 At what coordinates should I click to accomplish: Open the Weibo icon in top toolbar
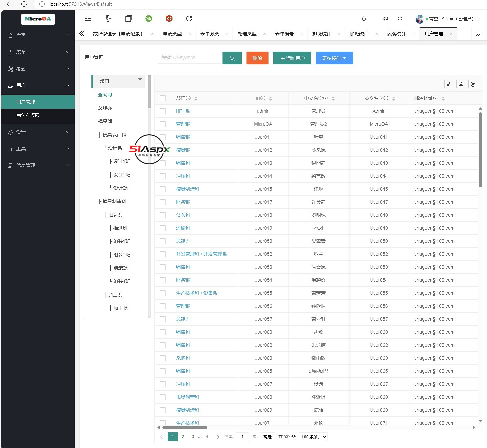pos(169,19)
